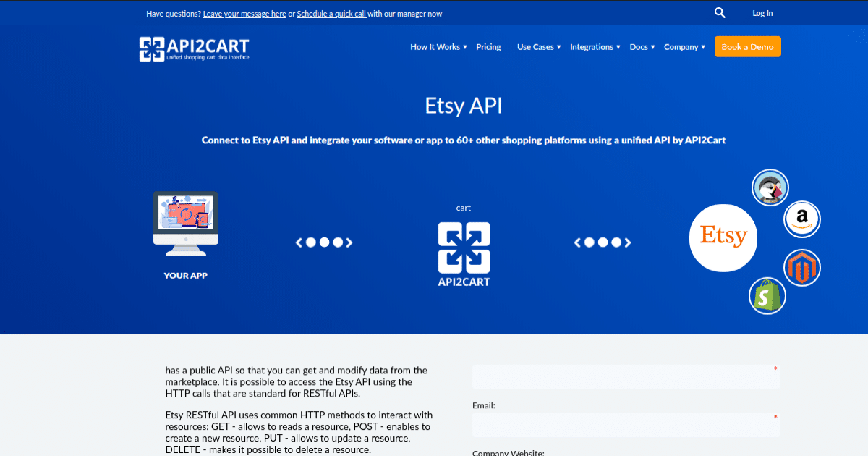
Task: Click the Magento platform icon
Action: pyautogui.click(x=801, y=268)
